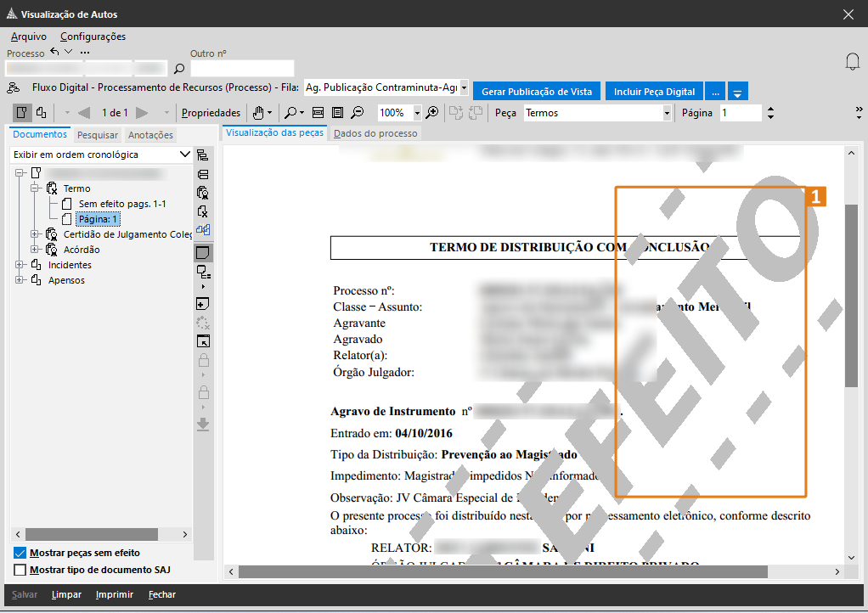
Task: Click the collapse-tree icon in vertical toolbar
Action: pos(203,174)
